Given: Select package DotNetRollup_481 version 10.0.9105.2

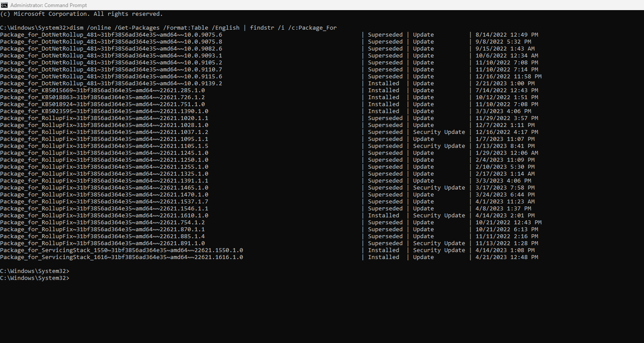Looking at the screenshot, I should (111, 63).
